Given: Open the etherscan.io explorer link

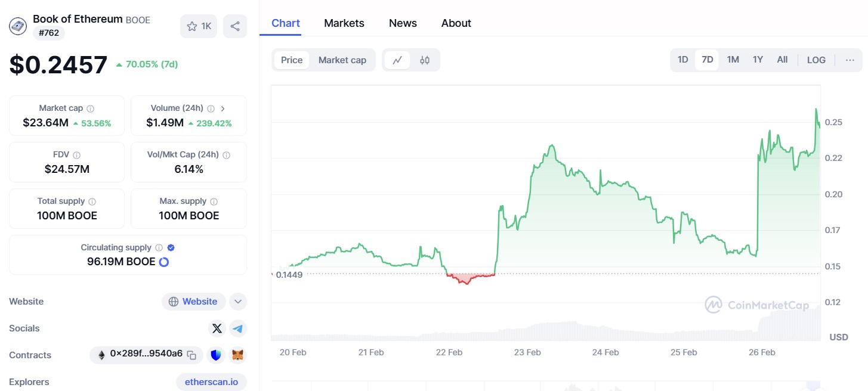Looking at the screenshot, I should pyautogui.click(x=211, y=381).
